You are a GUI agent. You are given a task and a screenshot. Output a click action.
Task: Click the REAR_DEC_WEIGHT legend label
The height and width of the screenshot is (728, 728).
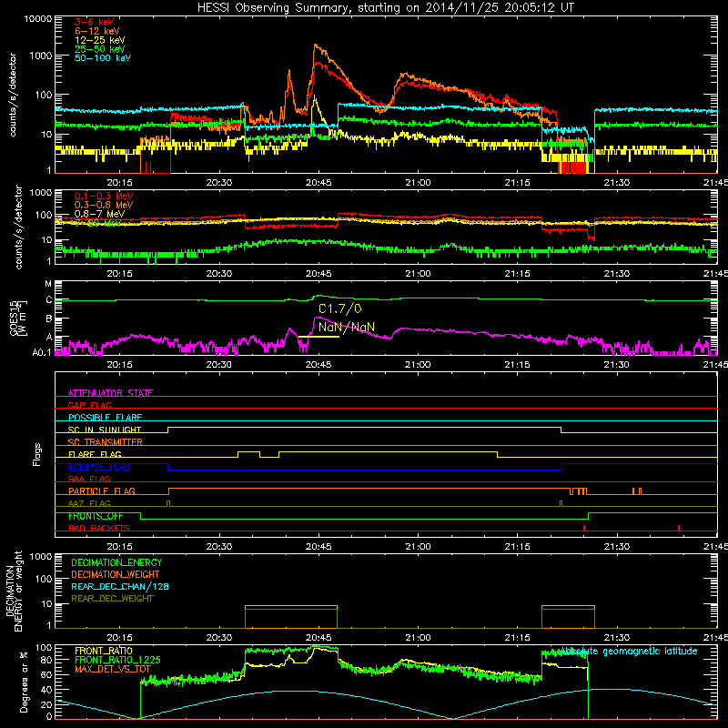112,599
